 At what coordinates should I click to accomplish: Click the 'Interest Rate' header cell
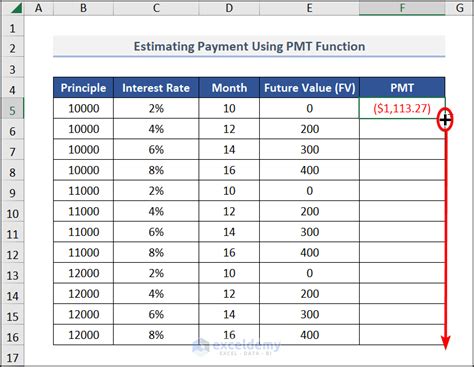pos(156,88)
